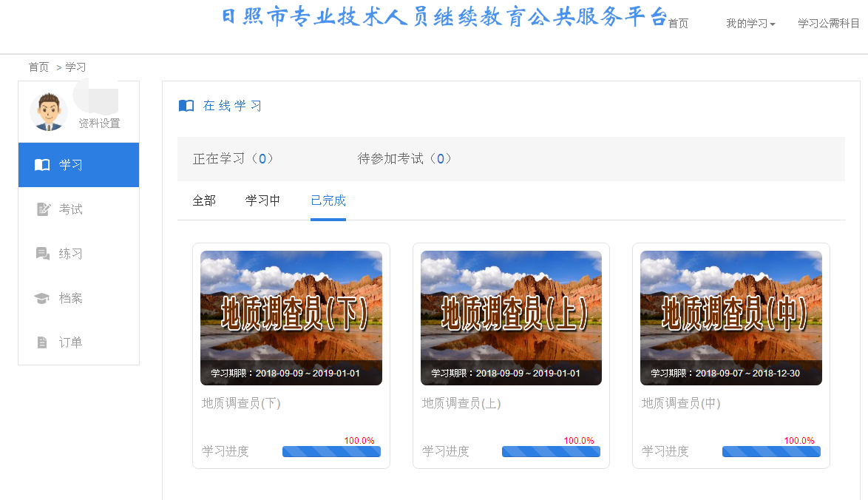Click the book icon beside 学习 in sidebar

coord(42,165)
